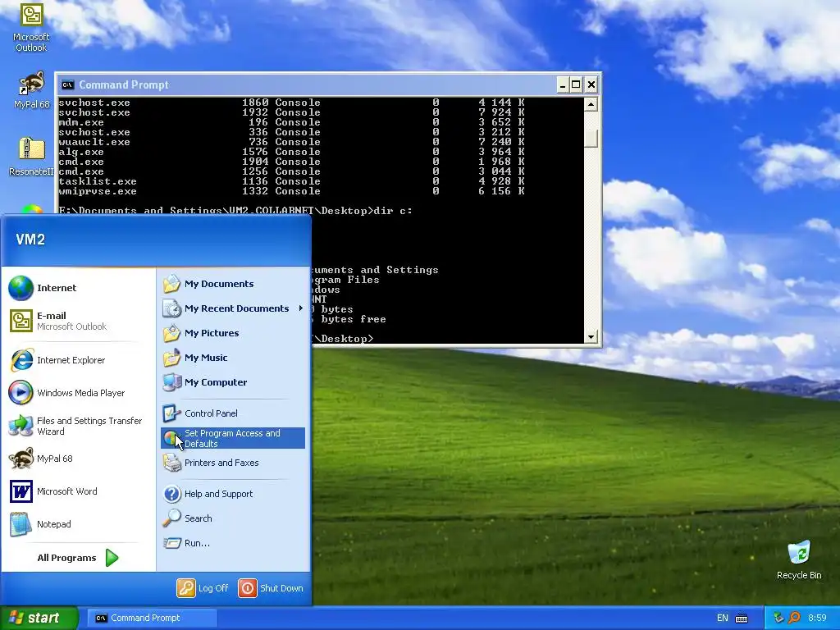Open the MyPal 68 desktop shortcut

pos(32,89)
